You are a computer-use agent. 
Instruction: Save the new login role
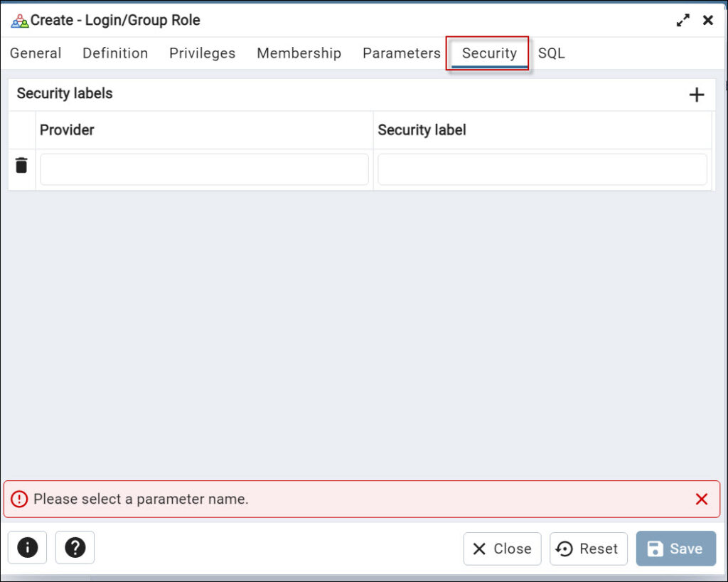675,549
